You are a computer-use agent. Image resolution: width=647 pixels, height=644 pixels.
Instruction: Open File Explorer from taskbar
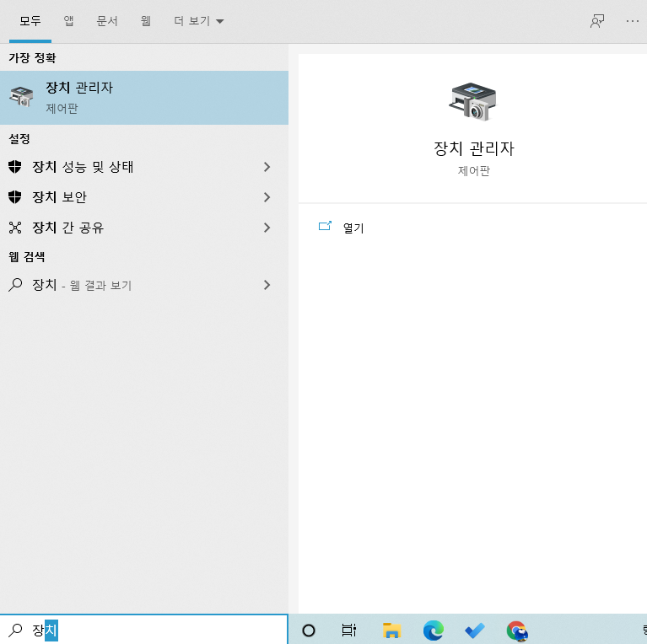(391, 631)
